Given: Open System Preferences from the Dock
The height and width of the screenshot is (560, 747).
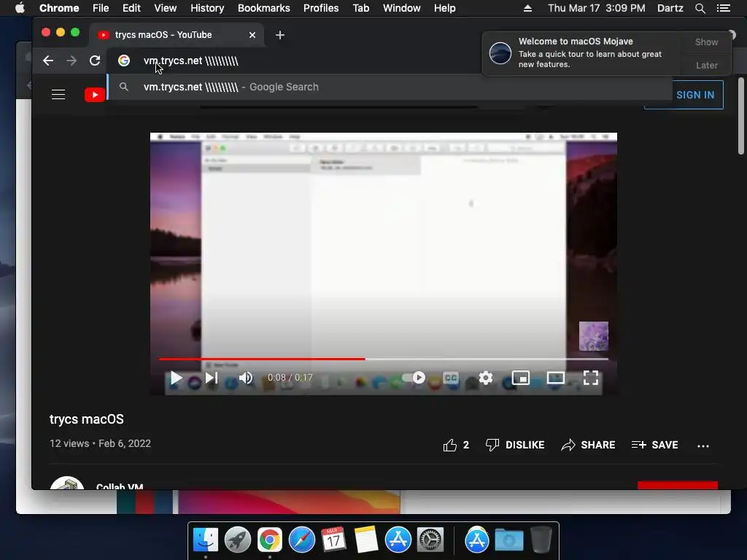Looking at the screenshot, I should tap(430, 540).
